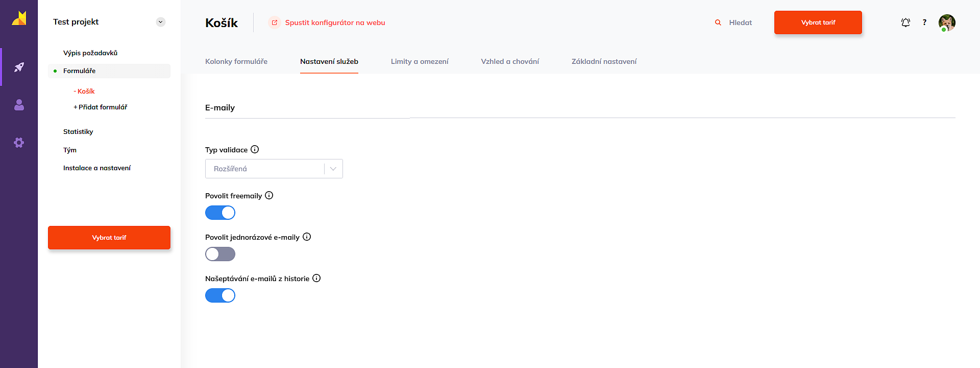980x368 pixels.
Task: Disable the Povolit freemaily toggle
Action: point(220,213)
